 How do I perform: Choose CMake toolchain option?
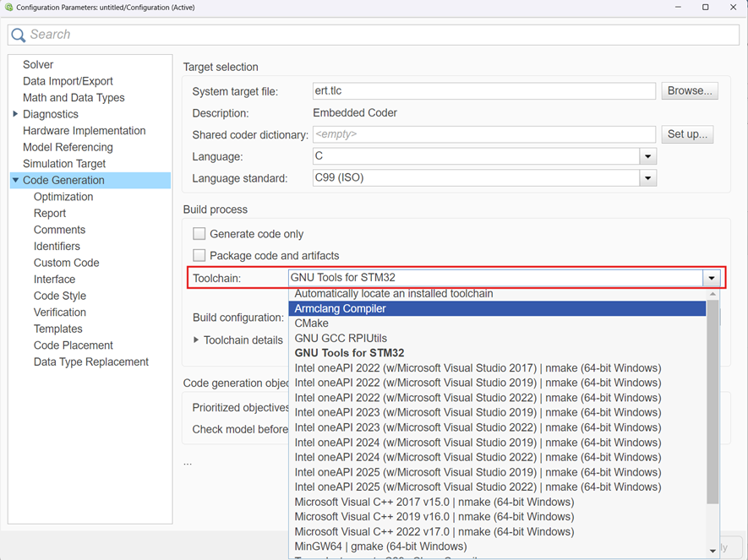coord(311,323)
